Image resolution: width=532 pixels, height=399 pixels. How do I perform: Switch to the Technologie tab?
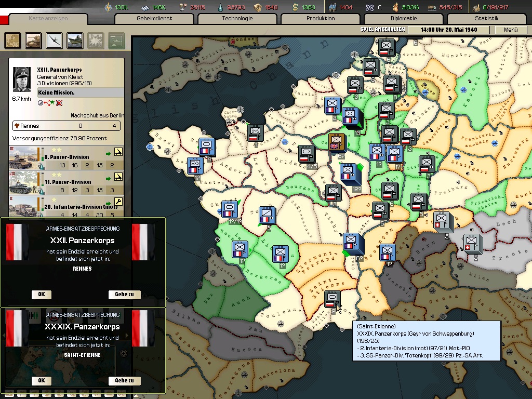237,18
